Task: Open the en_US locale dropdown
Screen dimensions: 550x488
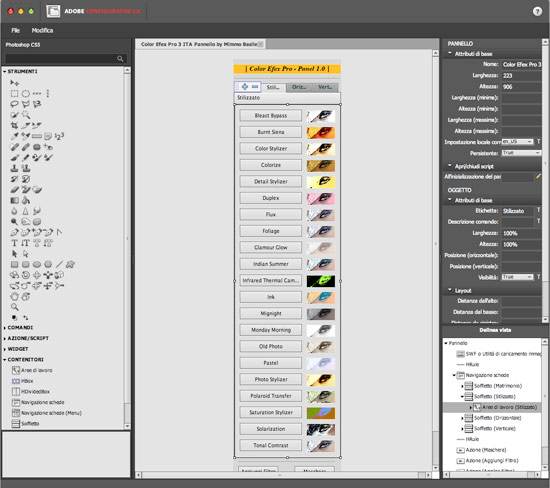Action: 517,142
